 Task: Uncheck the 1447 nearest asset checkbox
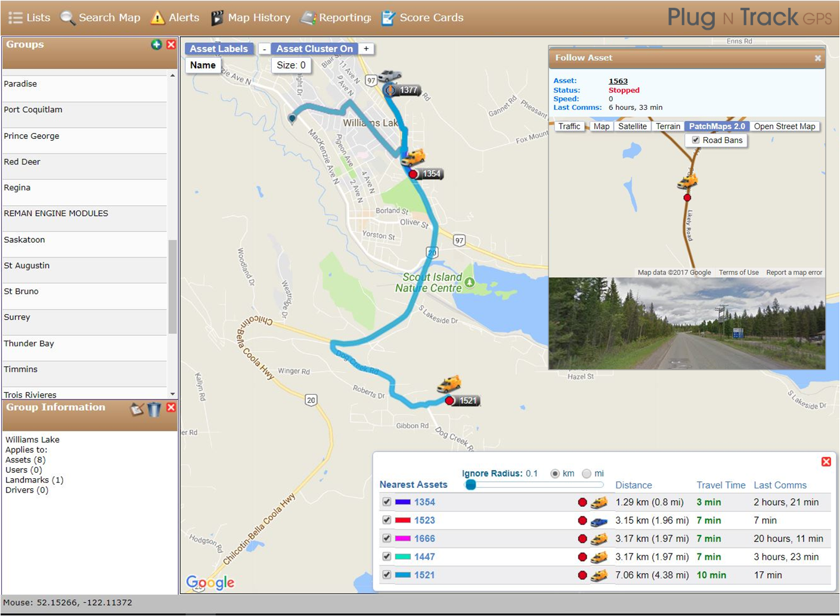click(x=387, y=556)
